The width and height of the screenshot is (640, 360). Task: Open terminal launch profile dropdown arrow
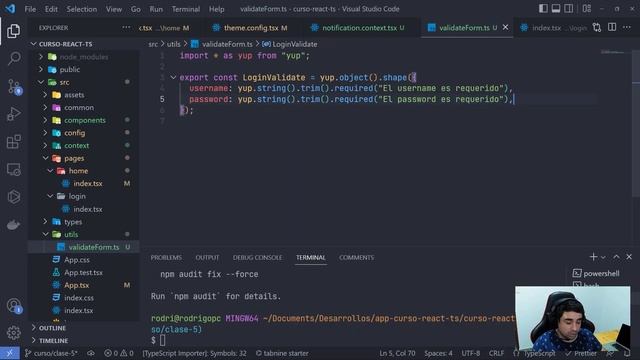tap(603, 257)
